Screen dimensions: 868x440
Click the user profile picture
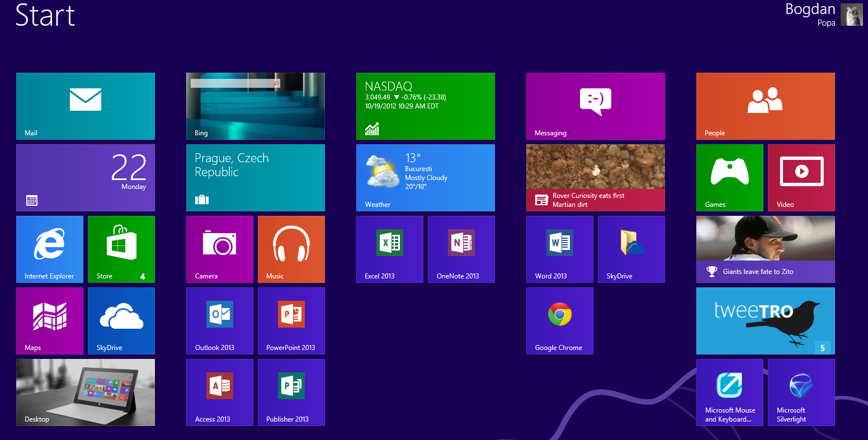click(x=852, y=15)
